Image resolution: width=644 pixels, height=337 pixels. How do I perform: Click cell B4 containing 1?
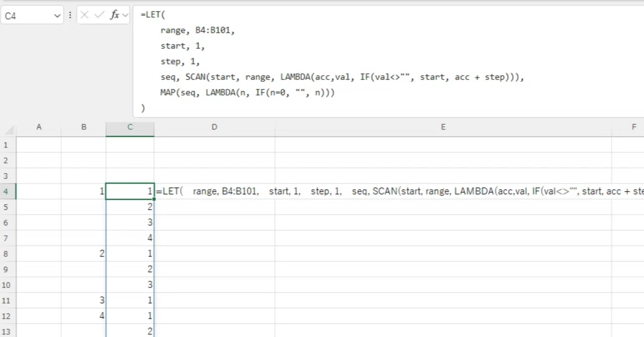point(84,192)
